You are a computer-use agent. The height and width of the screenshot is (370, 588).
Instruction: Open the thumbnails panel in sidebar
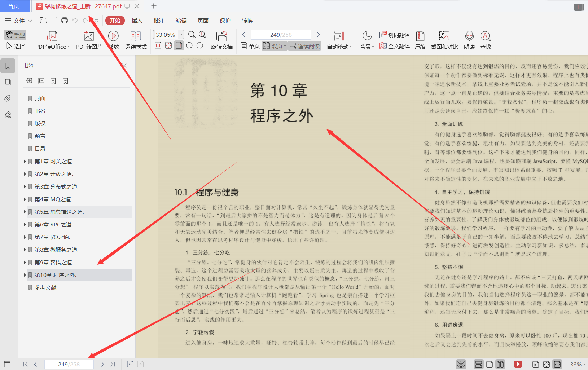pos(8,82)
